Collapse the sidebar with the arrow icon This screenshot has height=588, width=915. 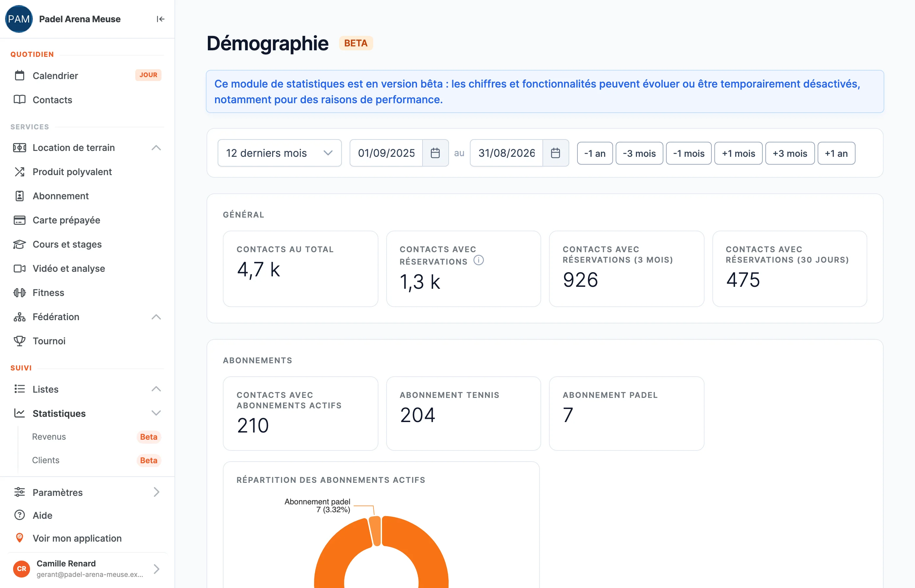coord(160,19)
